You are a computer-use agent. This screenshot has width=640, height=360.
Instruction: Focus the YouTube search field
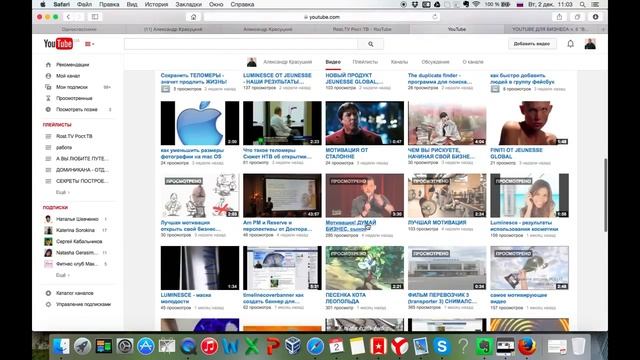(x=241, y=44)
